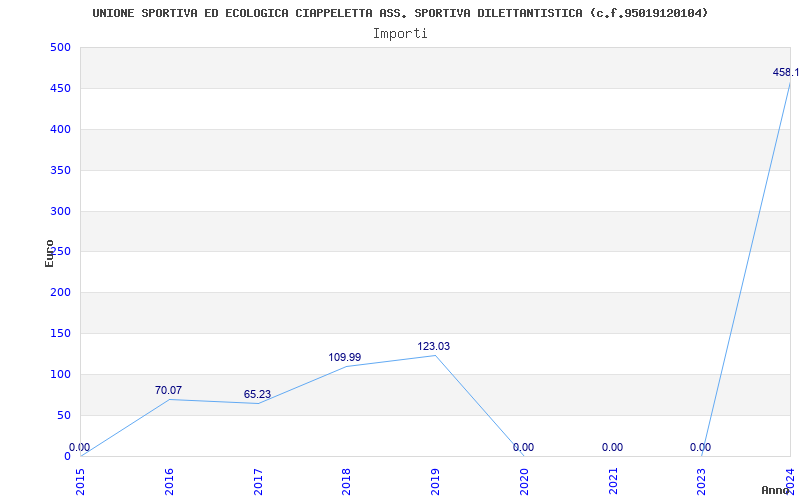This screenshot has height=500, width=800.
Task: Click the 0.00 label above 2015
Action: coord(80,447)
